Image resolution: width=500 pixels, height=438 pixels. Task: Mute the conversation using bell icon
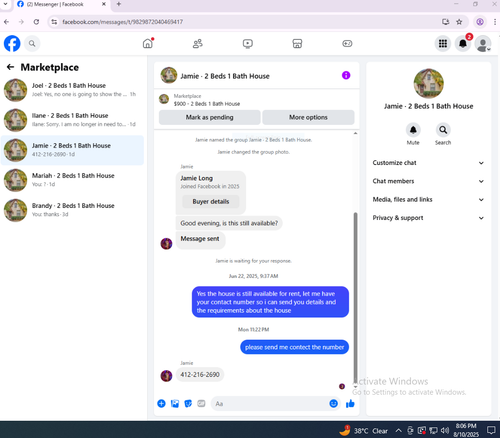(413, 130)
